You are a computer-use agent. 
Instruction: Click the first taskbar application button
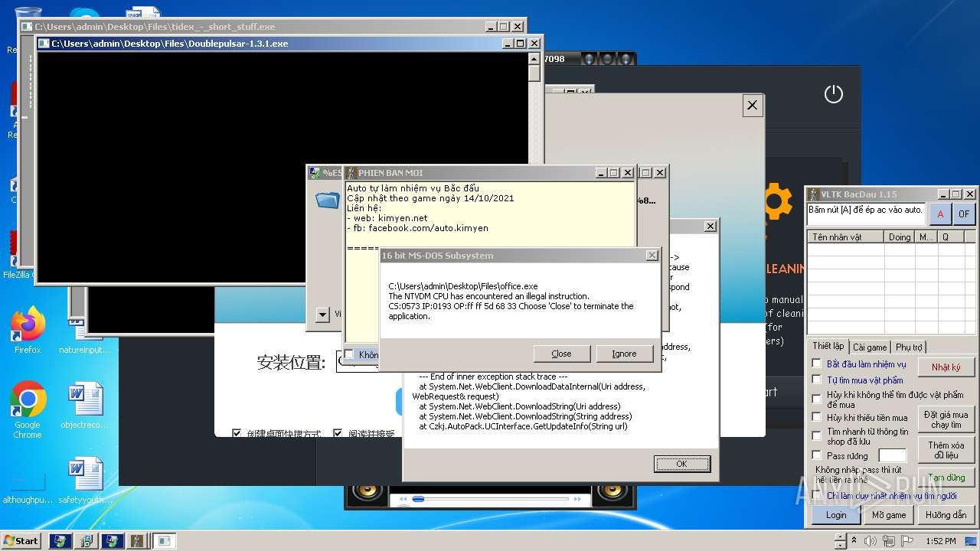59,540
